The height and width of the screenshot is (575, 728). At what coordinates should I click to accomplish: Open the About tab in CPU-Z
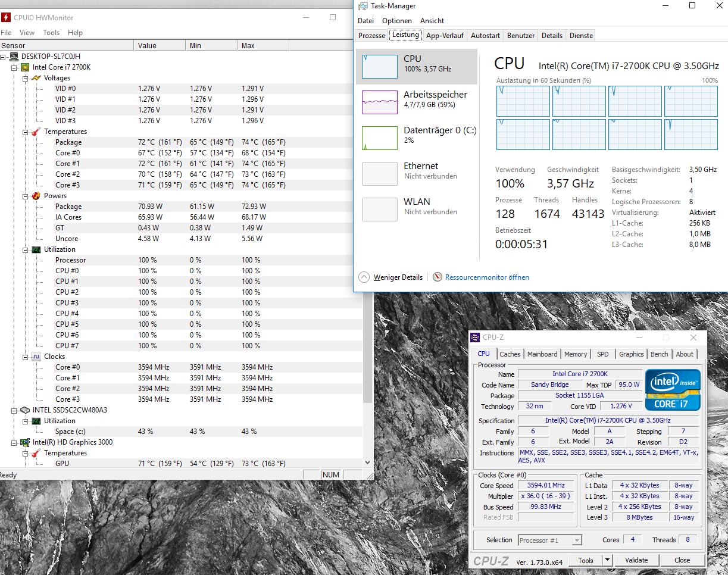[685, 354]
